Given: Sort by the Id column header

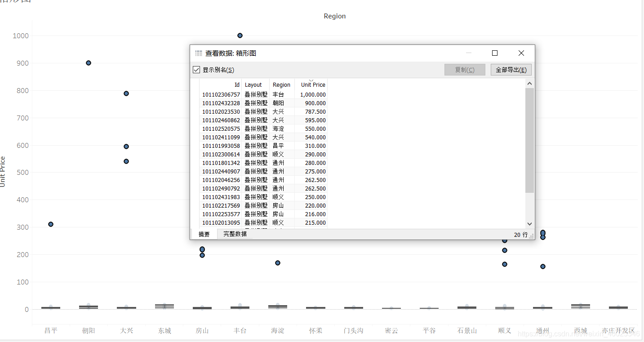Looking at the screenshot, I should coord(221,84).
